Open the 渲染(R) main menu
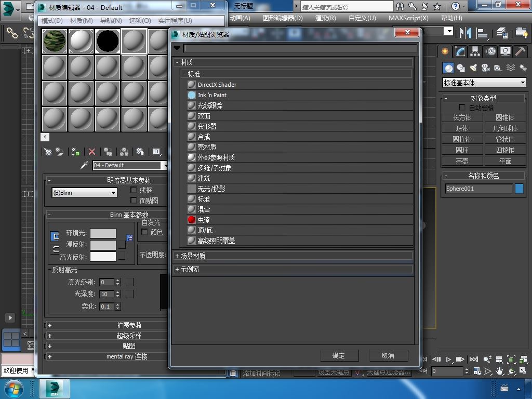 (325, 18)
